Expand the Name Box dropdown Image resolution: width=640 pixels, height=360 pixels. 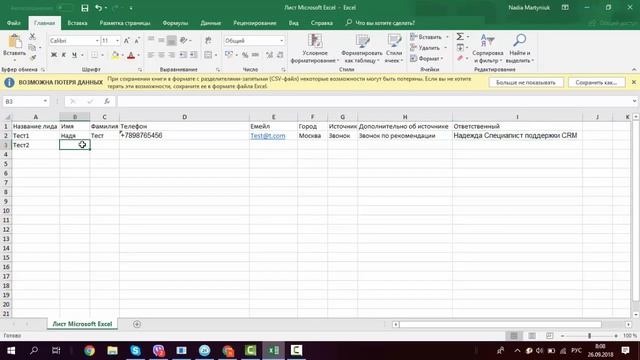(x=45, y=101)
